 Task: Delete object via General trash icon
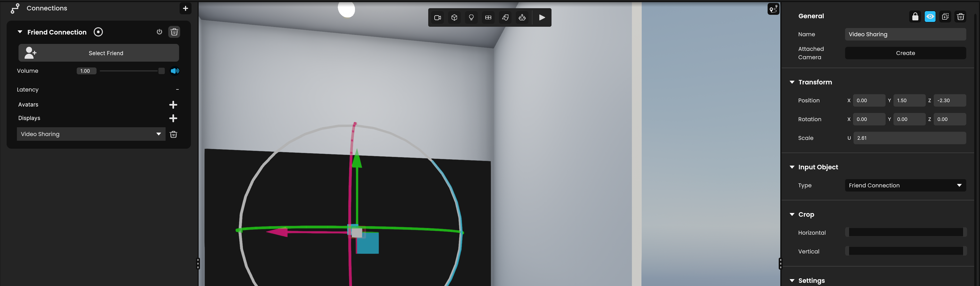click(961, 16)
